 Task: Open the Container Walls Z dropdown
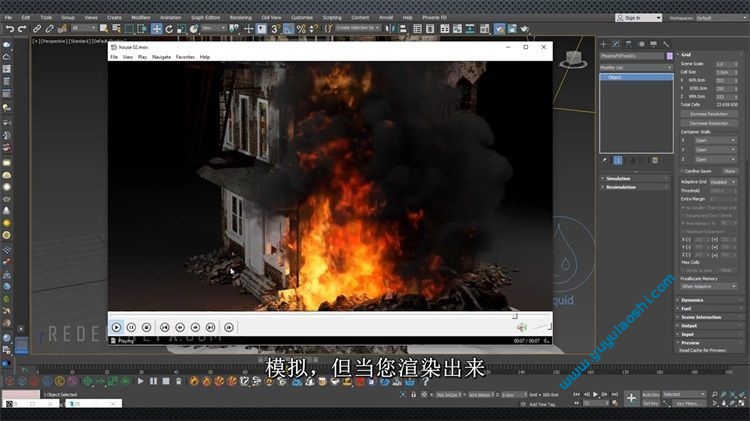tap(715, 159)
